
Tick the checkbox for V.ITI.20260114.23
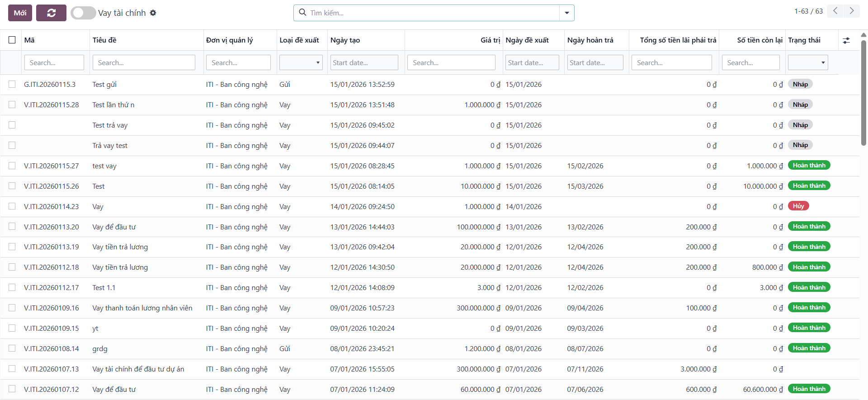pos(12,206)
